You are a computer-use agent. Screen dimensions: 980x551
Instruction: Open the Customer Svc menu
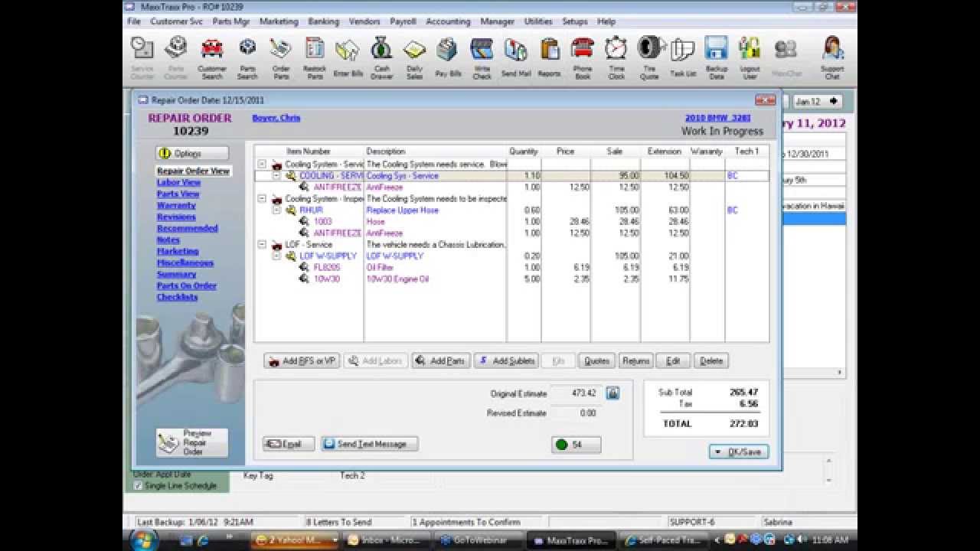click(176, 21)
